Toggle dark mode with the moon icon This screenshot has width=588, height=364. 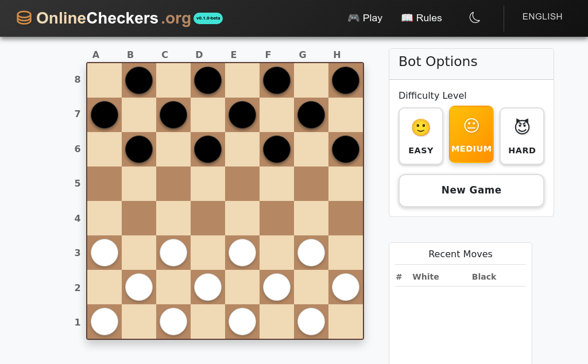click(474, 18)
